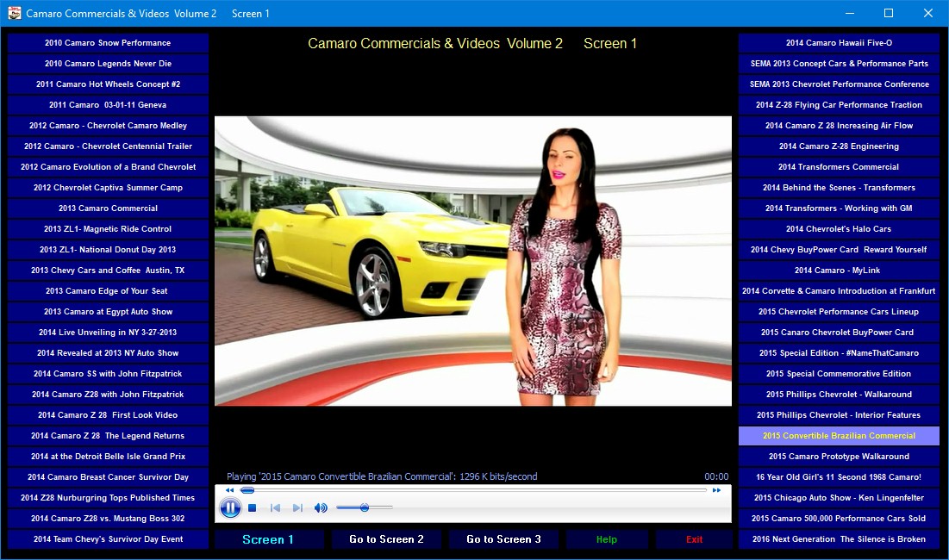Play 2014 Camaro Z28 vs. Mustang Boss 302
949x560 pixels.
(x=108, y=519)
